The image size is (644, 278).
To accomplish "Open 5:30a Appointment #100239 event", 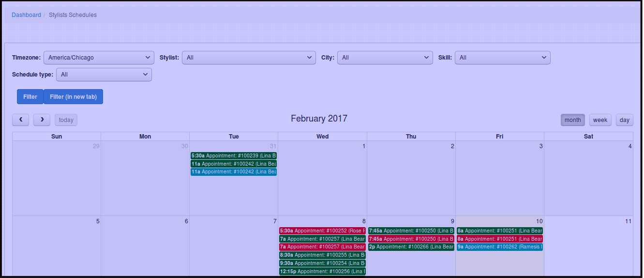I will pos(234,156).
